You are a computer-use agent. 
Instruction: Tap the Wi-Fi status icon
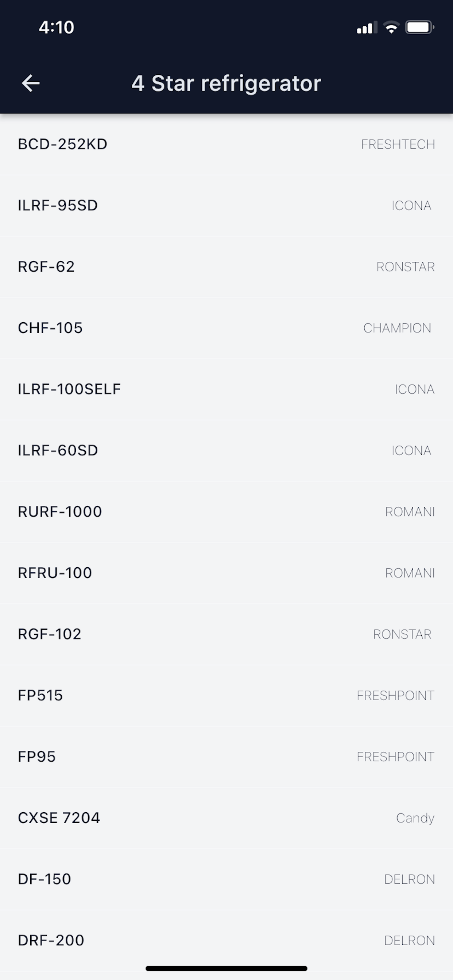(391, 27)
